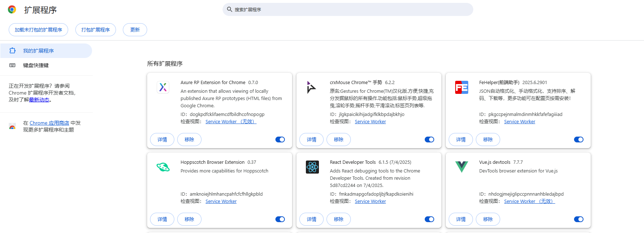Click the FeHelper extension icon

click(461, 87)
